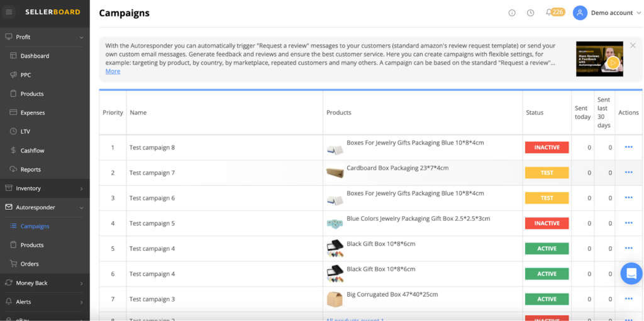Click the clock history icon in header
644x321 pixels.
(530, 13)
